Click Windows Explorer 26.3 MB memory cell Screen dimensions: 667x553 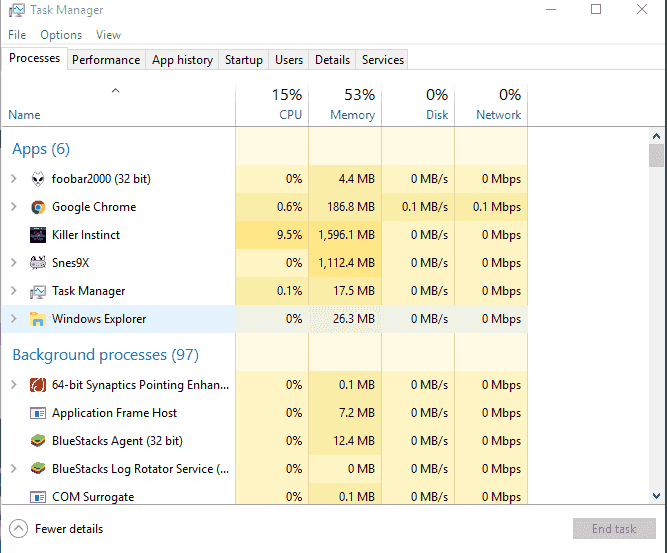click(x=345, y=319)
